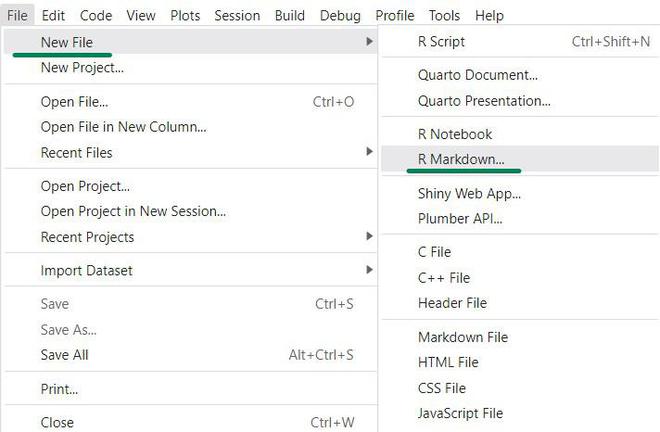Expand the New File submenu arrow
Screen dimensions: 660x432
click(369, 42)
